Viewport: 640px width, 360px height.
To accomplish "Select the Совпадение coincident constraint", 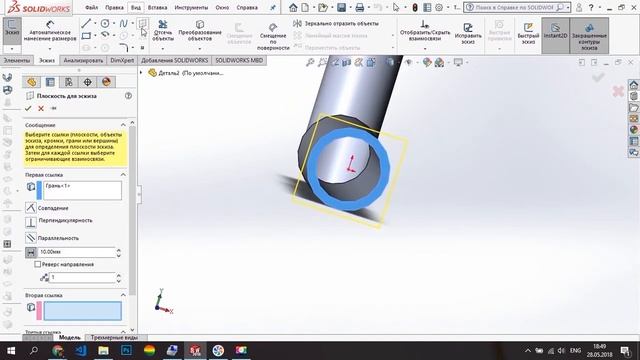I will coord(31,208).
